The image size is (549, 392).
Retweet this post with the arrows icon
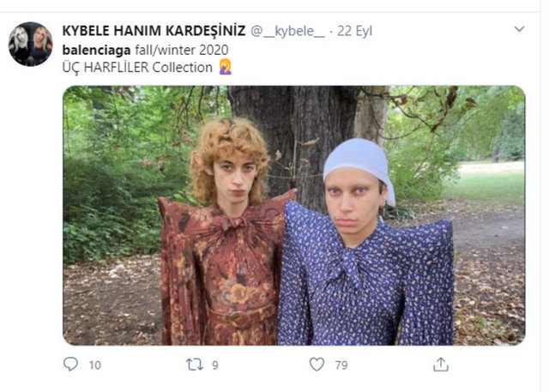(195, 365)
